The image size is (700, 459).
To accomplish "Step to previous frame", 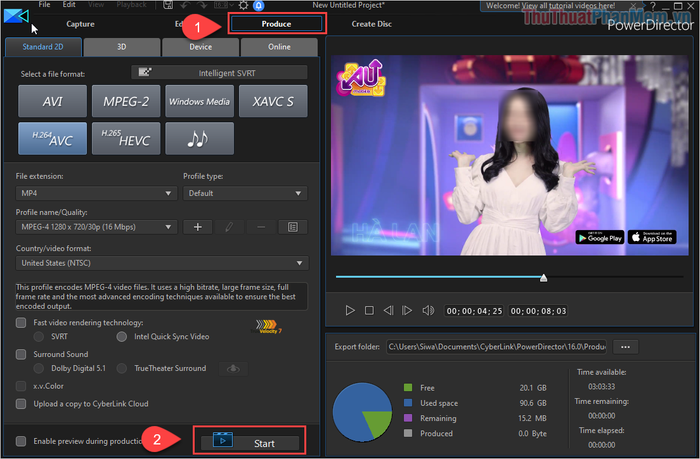I will 388,310.
